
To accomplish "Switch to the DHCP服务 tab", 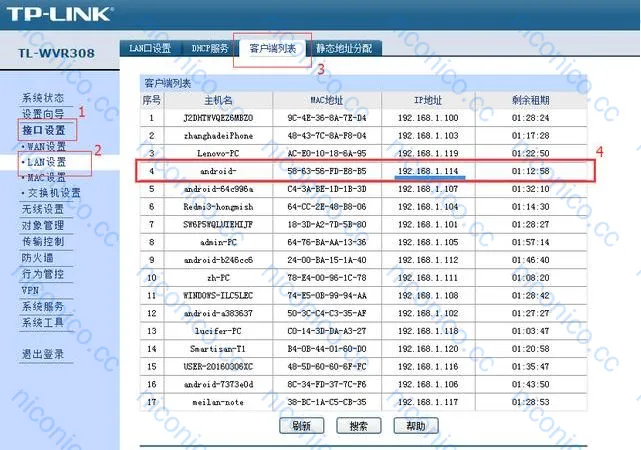I will click(210, 49).
